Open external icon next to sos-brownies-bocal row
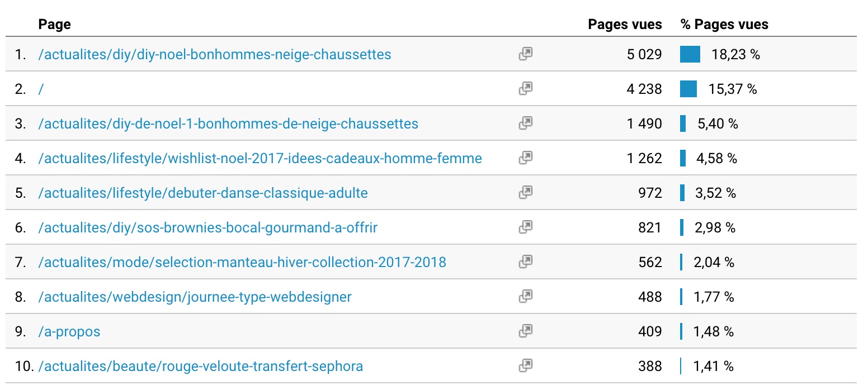The height and width of the screenshot is (390, 868). click(525, 227)
